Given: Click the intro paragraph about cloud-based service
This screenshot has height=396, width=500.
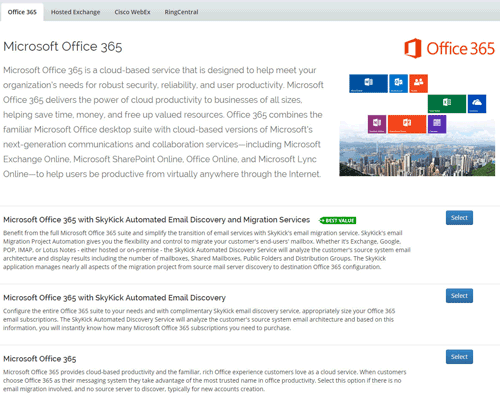Looking at the screenshot, I should (x=163, y=122).
